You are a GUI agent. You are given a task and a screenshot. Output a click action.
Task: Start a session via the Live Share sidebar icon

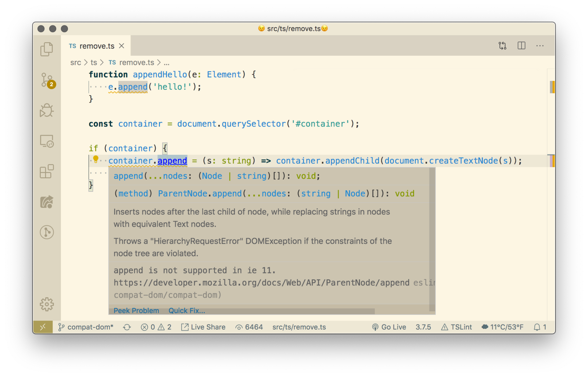click(47, 202)
